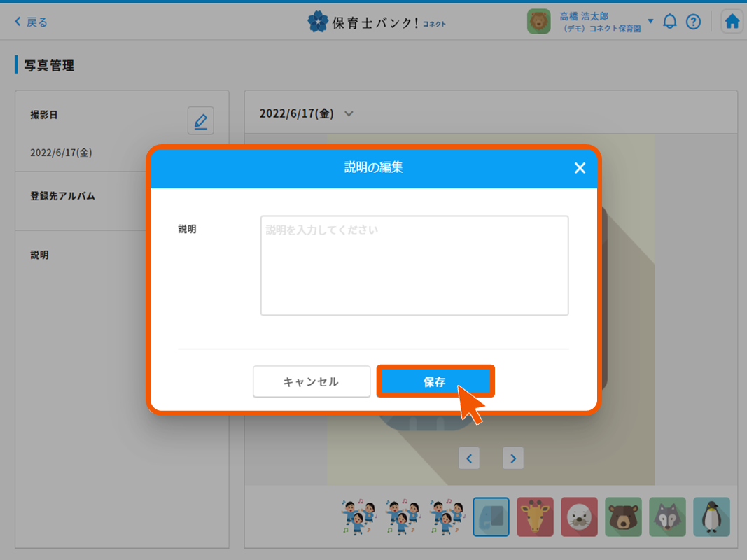
Task: Click the pencil icon to edit 撮影日
Action: click(200, 120)
